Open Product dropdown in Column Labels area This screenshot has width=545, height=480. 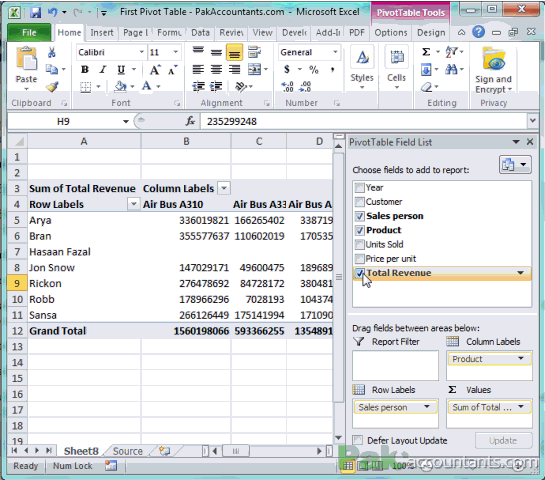(521, 358)
